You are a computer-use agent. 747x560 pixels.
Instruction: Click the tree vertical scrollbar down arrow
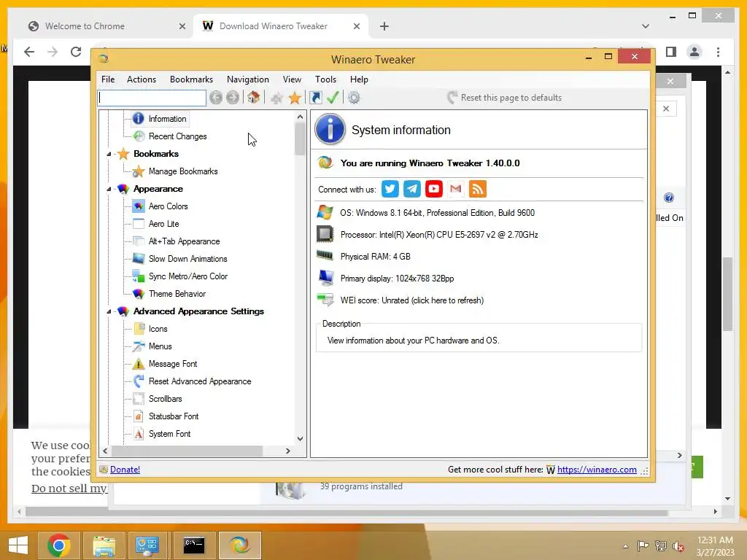click(x=300, y=438)
